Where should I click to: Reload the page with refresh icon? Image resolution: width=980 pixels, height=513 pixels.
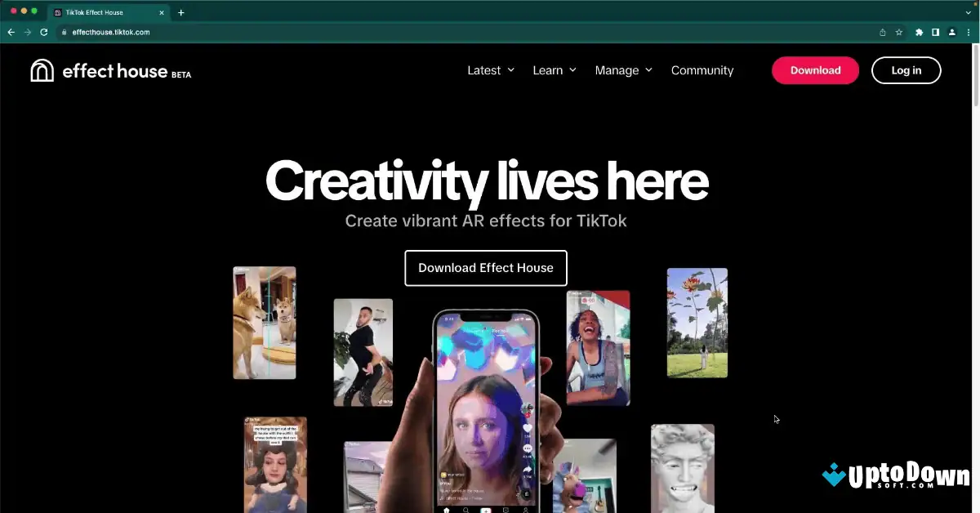pos(43,32)
